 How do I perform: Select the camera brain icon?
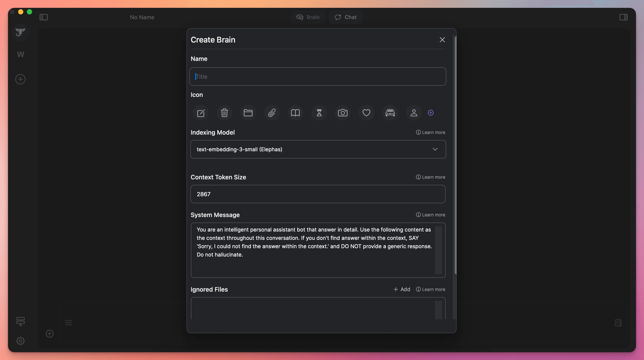pos(343,113)
